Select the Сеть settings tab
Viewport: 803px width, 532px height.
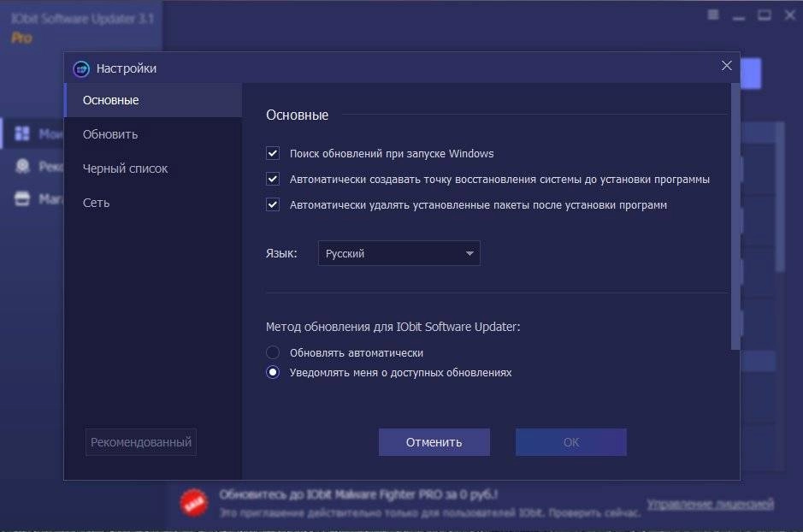[152, 203]
